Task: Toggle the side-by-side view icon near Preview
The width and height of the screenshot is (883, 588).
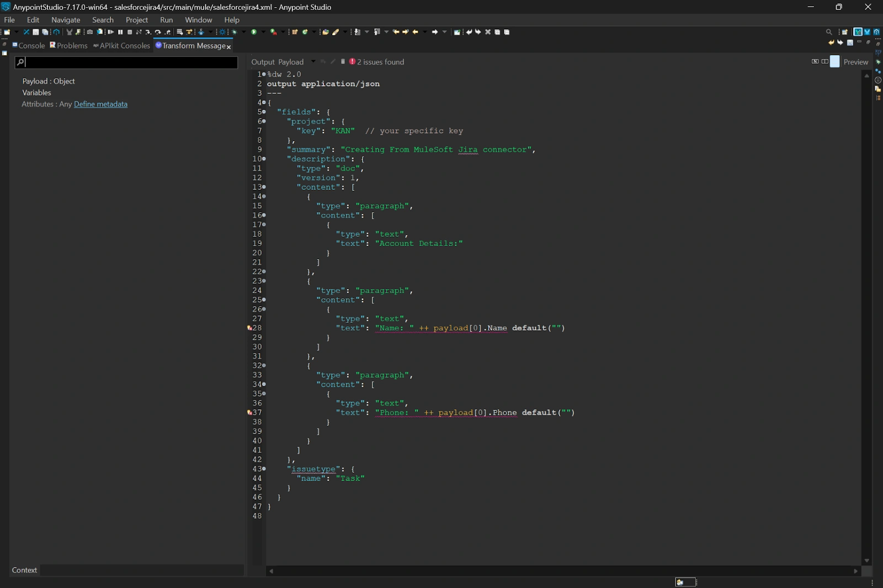Action: pos(824,62)
